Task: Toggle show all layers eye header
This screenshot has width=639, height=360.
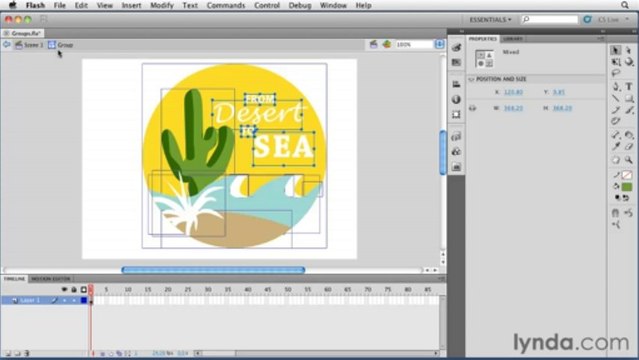Action: 64,289
